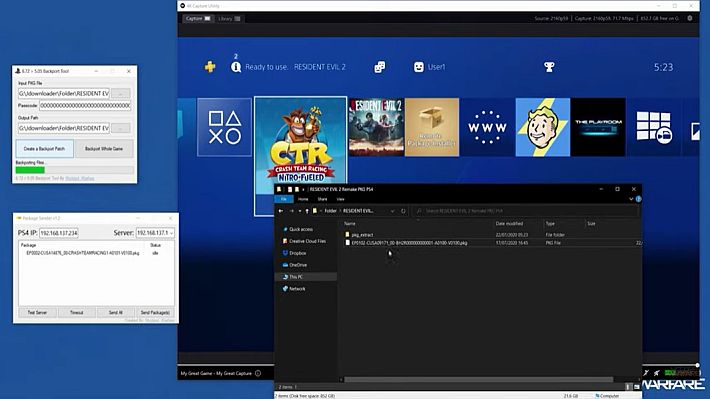Screen dimensions: 710x399
Task: Open recent locations dropdown arrow in Explorer
Action: click(300, 211)
